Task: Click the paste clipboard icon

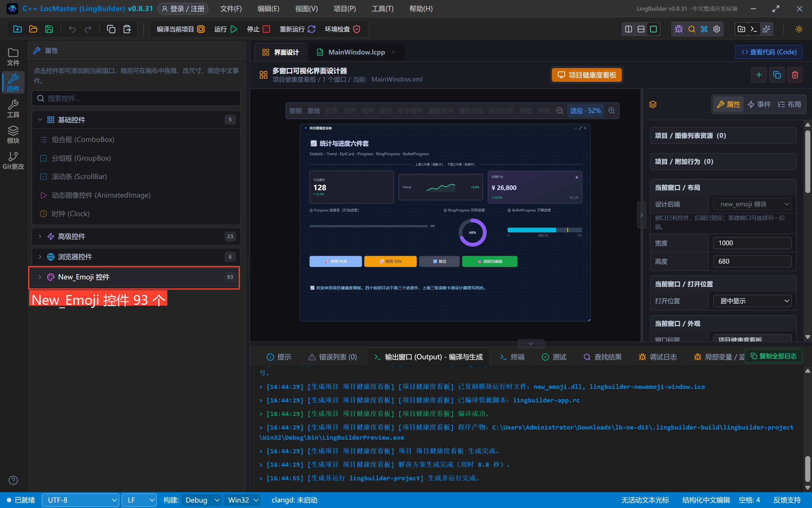Action: coord(127,29)
